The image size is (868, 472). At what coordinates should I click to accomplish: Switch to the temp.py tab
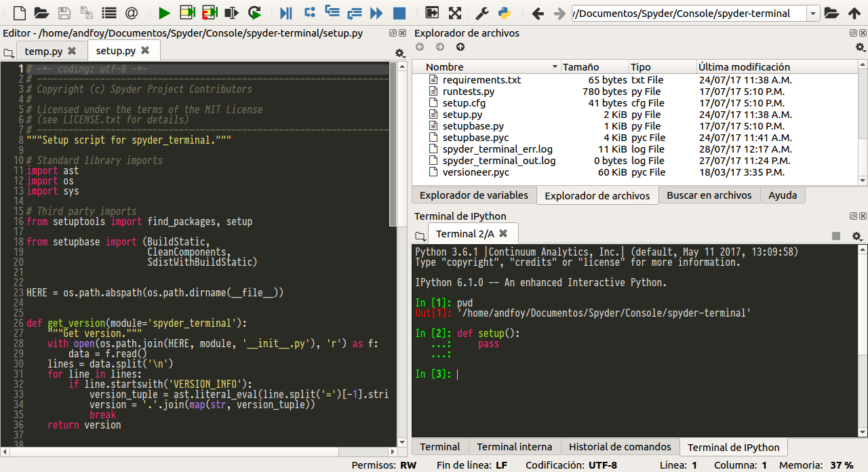pos(43,50)
